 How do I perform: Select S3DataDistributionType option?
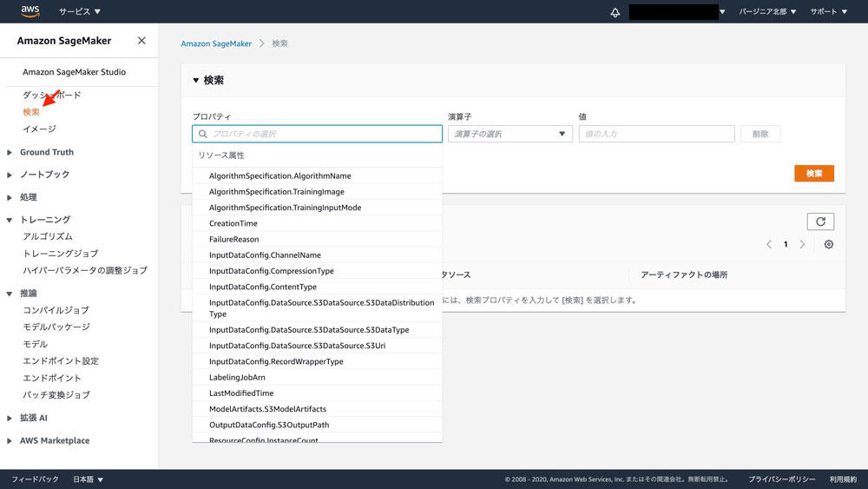coord(317,308)
